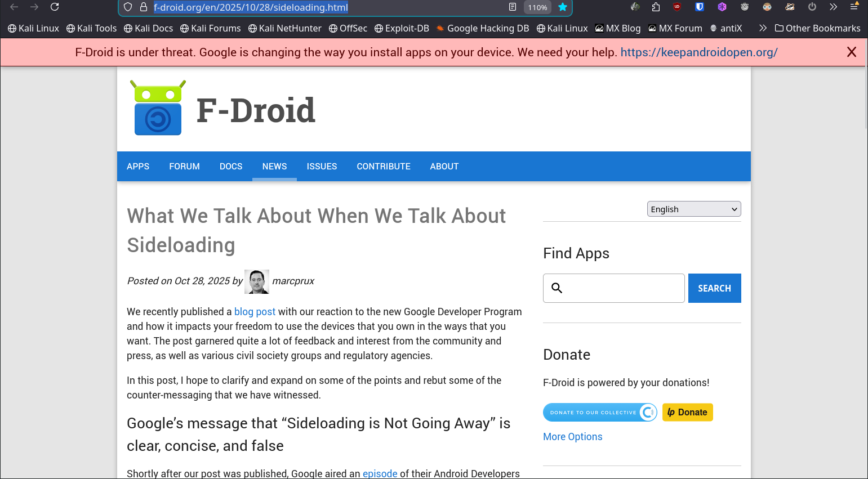Image resolution: width=868 pixels, height=479 pixels.
Task: Open the Extensions puzzle piece icon
Action: [656, 7]
